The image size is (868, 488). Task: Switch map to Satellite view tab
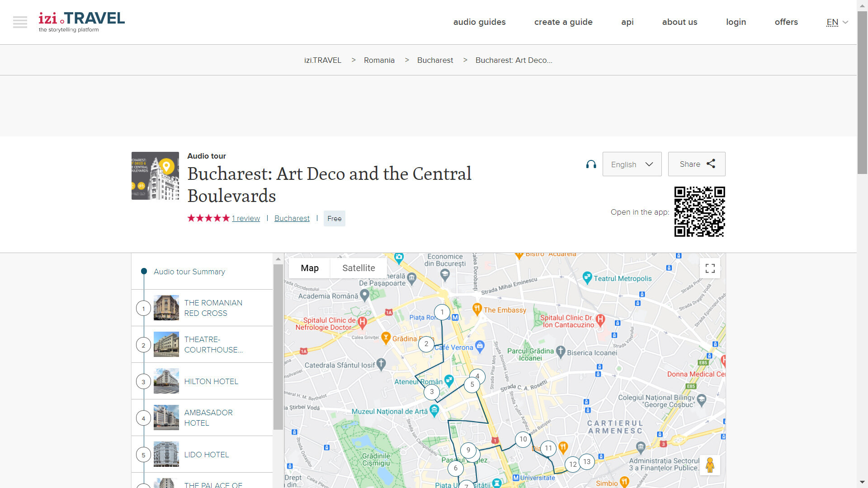point(359,268)
